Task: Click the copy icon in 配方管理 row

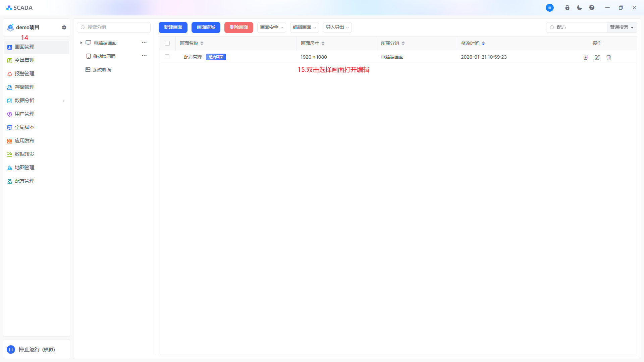Action: (x=586, y=57)
